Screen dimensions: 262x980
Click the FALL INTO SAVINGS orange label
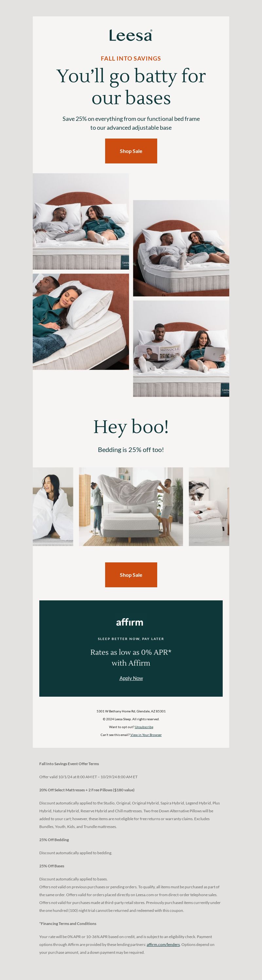coord(131,59)
